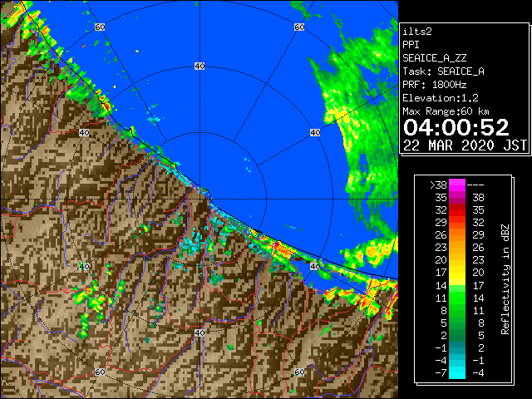Viewport: 532px width, 399px height.
Task: Click the cyan -7 dBZ color band
Action: coord(457,372)
